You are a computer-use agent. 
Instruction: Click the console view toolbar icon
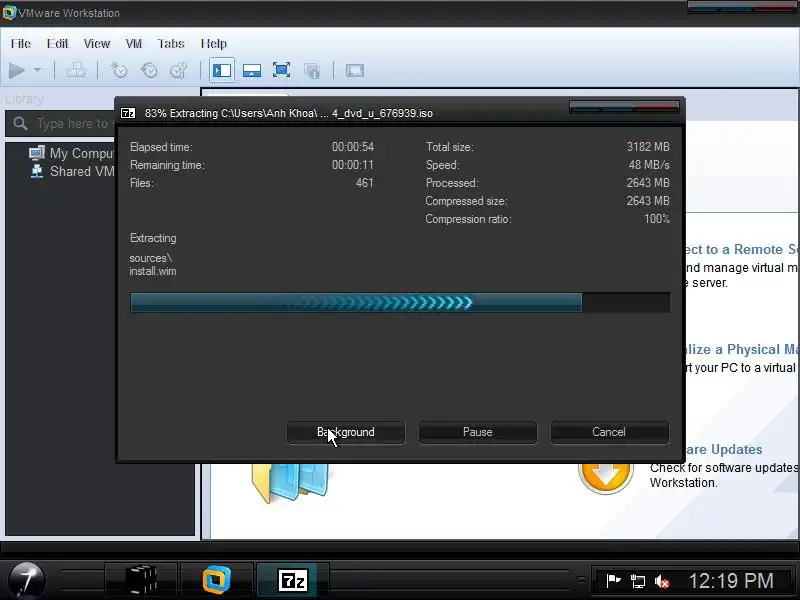click(x=355, y=70)
